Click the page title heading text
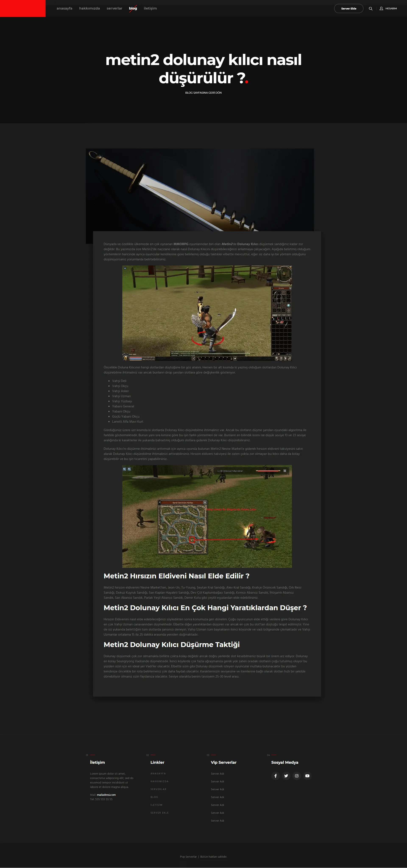The image size is (407, 868). [203, 69]
